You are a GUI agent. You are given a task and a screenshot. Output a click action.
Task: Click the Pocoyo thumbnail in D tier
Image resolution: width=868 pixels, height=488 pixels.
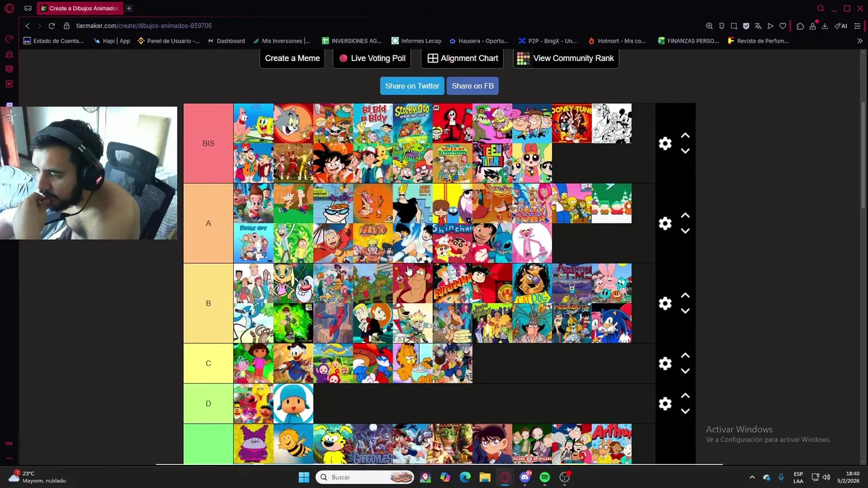(x=294, y=404)
